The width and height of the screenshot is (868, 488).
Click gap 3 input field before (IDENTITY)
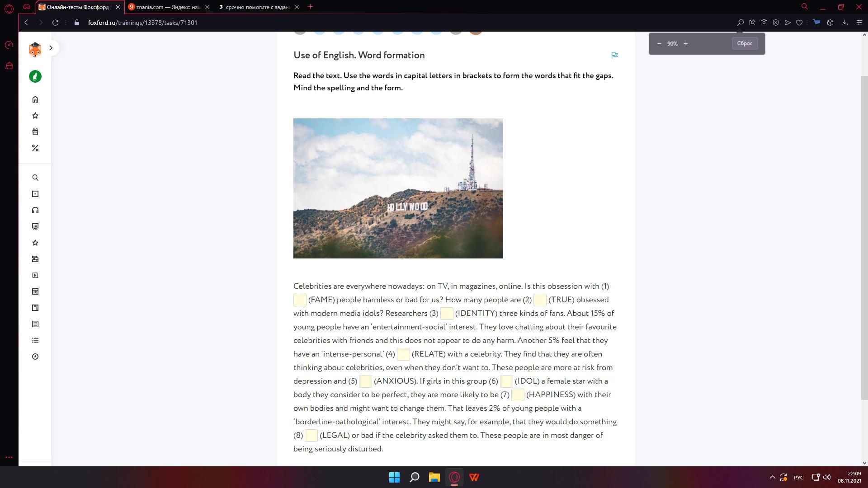(x=447, y=314)
